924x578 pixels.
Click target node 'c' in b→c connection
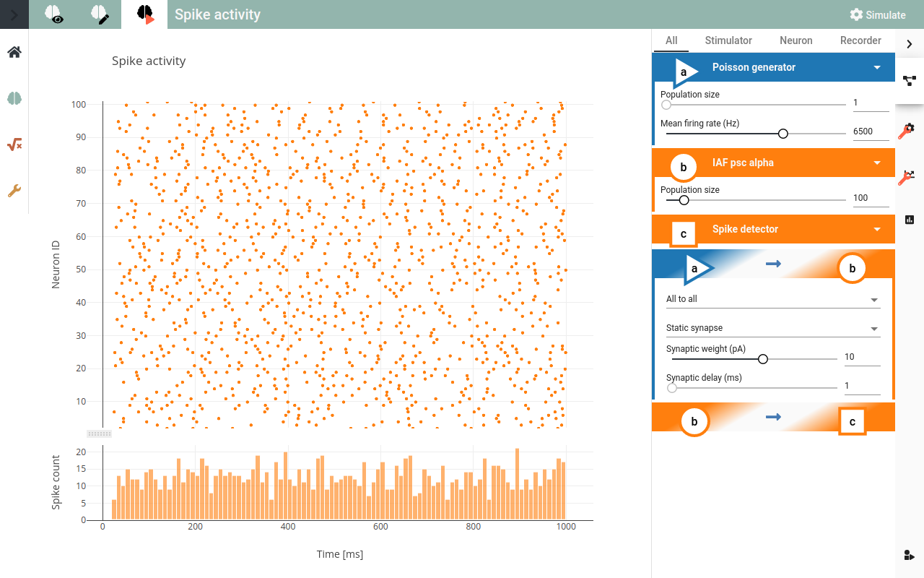[x=853, y=422]
